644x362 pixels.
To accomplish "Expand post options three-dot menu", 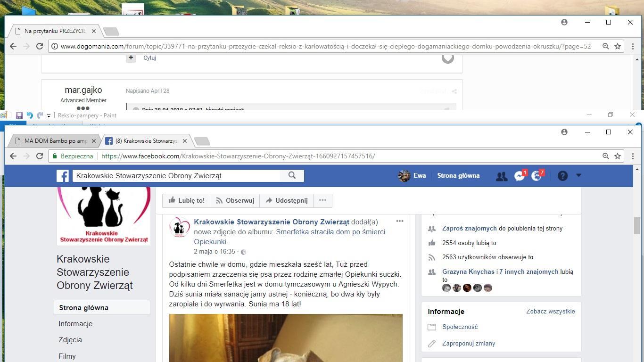I will coord(400,221).
